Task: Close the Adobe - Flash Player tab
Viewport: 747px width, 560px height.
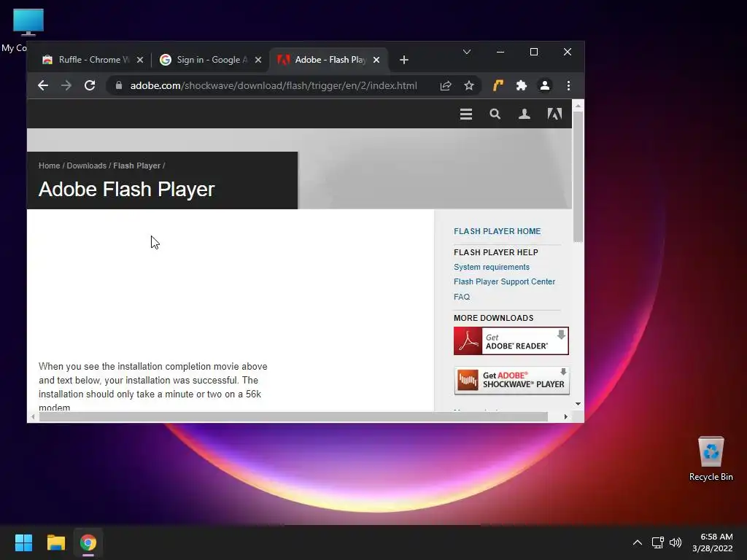Action: pyautogui.click(x=376, y=60)
